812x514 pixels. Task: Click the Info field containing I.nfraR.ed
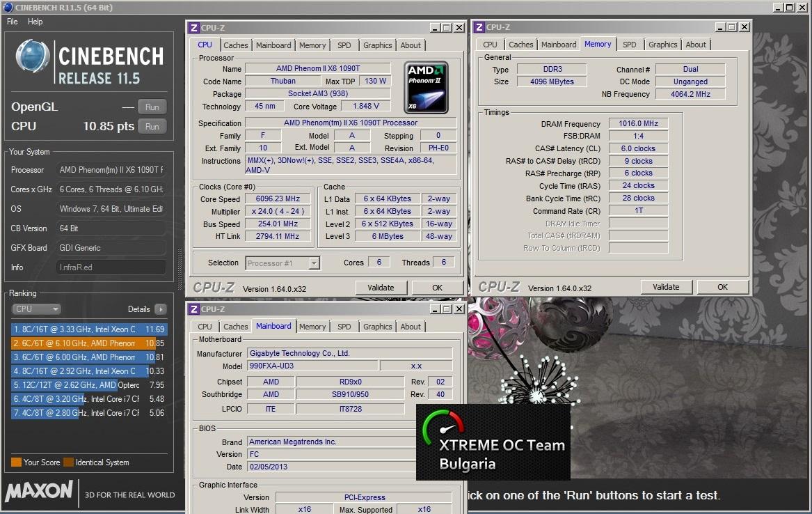point(111,267)
